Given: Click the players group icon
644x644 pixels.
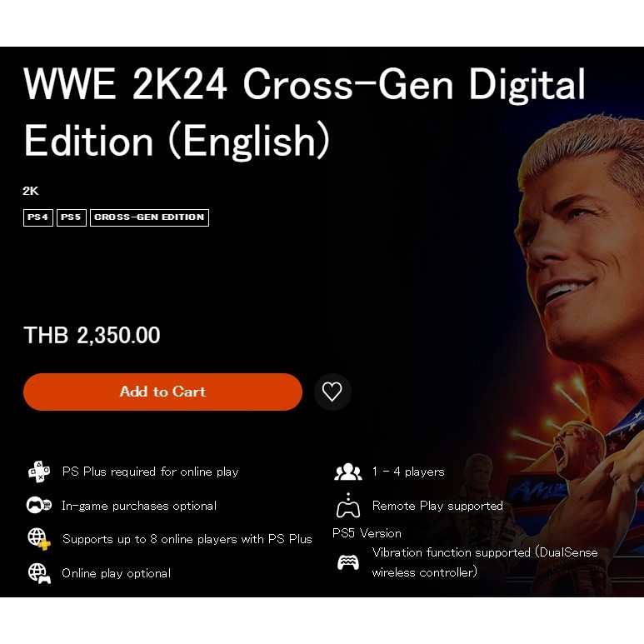Looking at the screenshot, I should 348,472.
